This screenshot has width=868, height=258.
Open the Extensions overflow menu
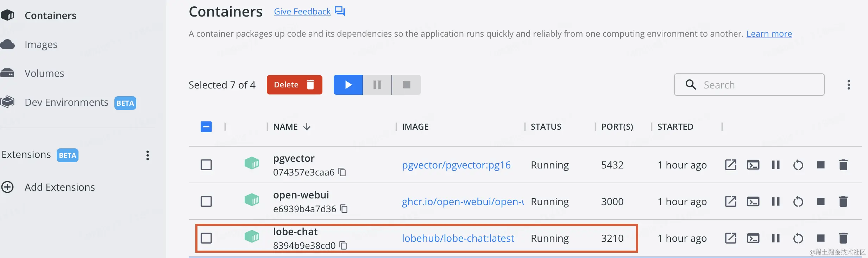click(147, 155)
